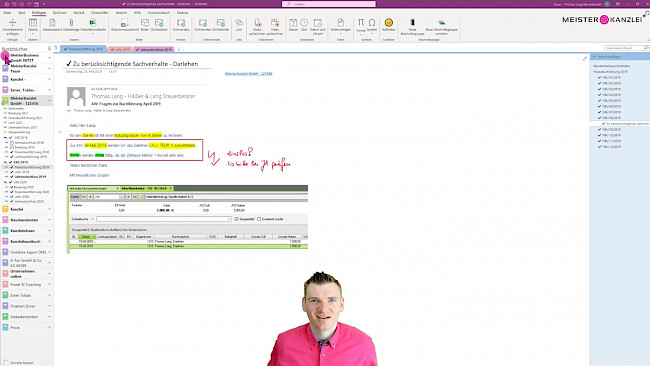Screen dimensions: 650x366
Task: Insert Datum und Uhrzeit stamp
Action: coord(318,27)
